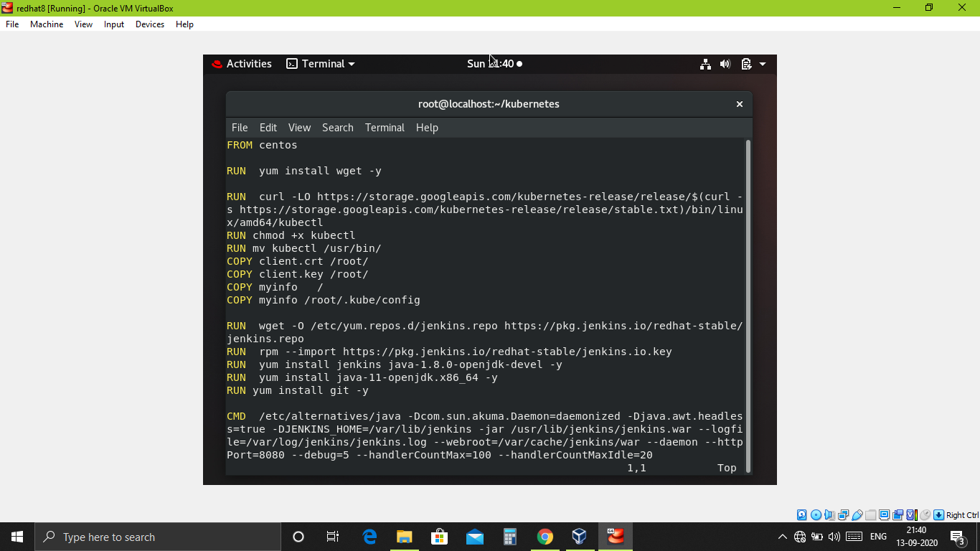
Task: Open the GNOME clock showing Sun 21:40
Action: tap(494, 64)
